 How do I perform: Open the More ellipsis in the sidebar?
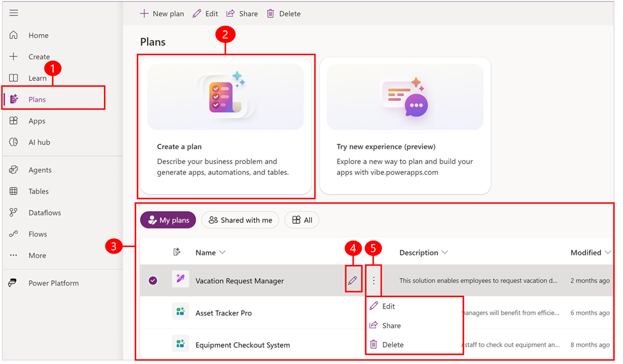point(13,255)
